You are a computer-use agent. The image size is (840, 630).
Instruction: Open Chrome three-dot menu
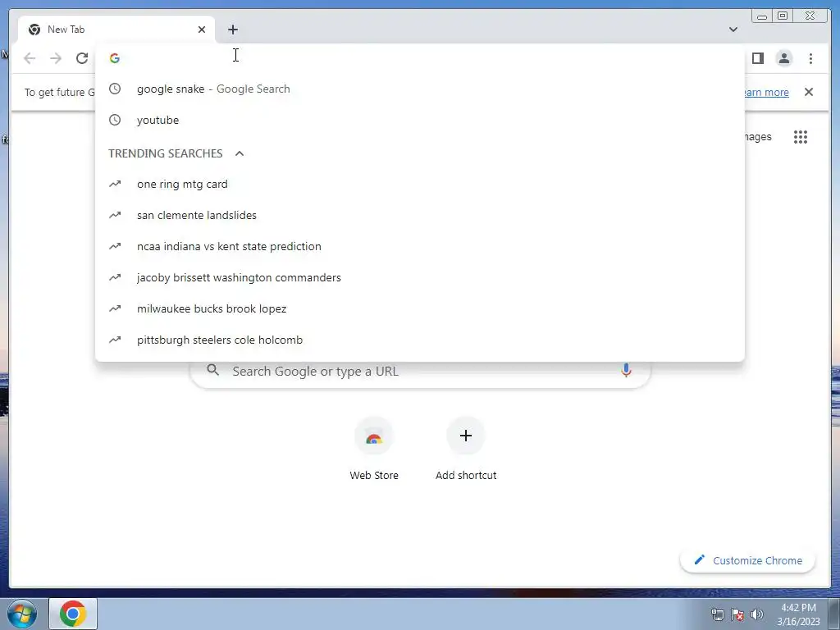point(810,58)
